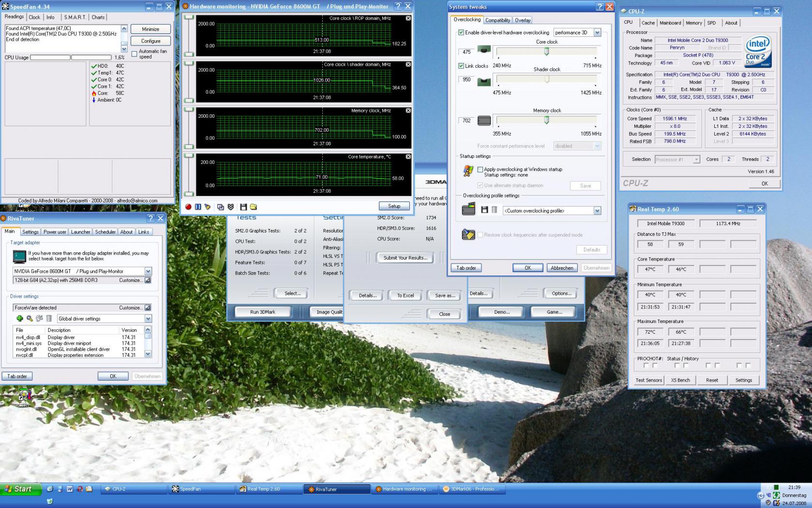
Task: Toggle the Link clocks checkbox
Action: (461, 66)
